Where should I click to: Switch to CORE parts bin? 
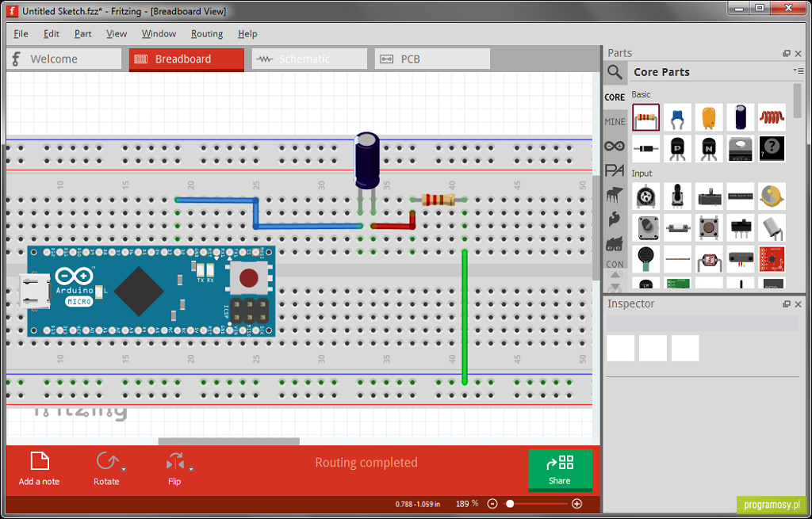click(x=615, y=97)
